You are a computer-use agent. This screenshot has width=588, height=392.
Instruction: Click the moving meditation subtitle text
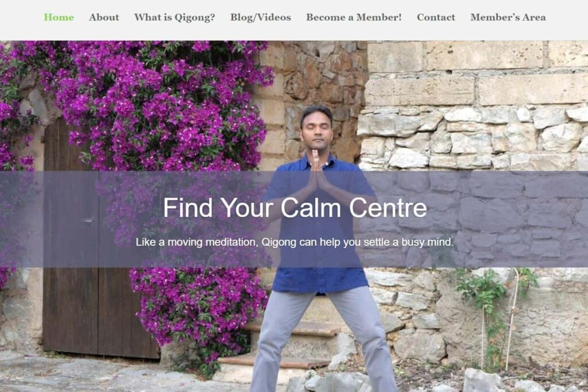[x=295, y=242]
